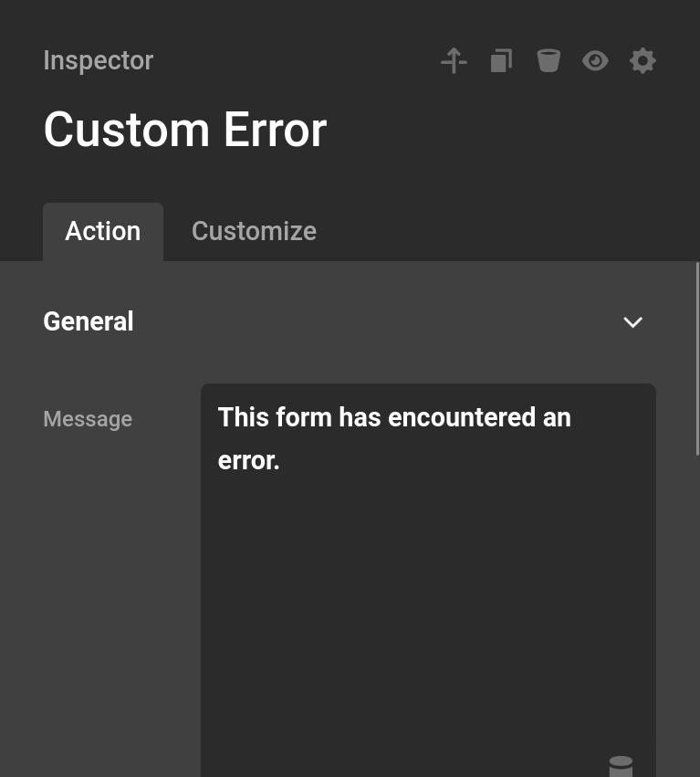The height and width of the screenshot is (777, 700).
Task: Click the Custom Error title
Action: click(x=184, y=129)
